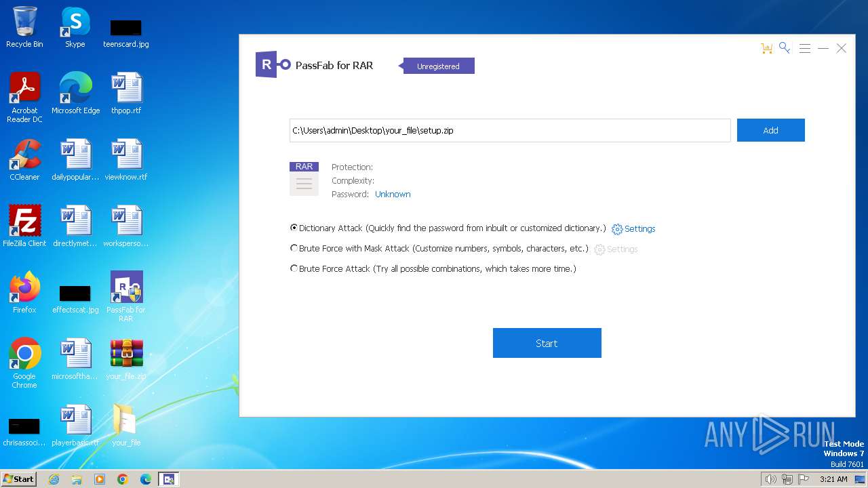
Task: Select the Recycle Bin desktop icon
Action: (x=24, y=28)
